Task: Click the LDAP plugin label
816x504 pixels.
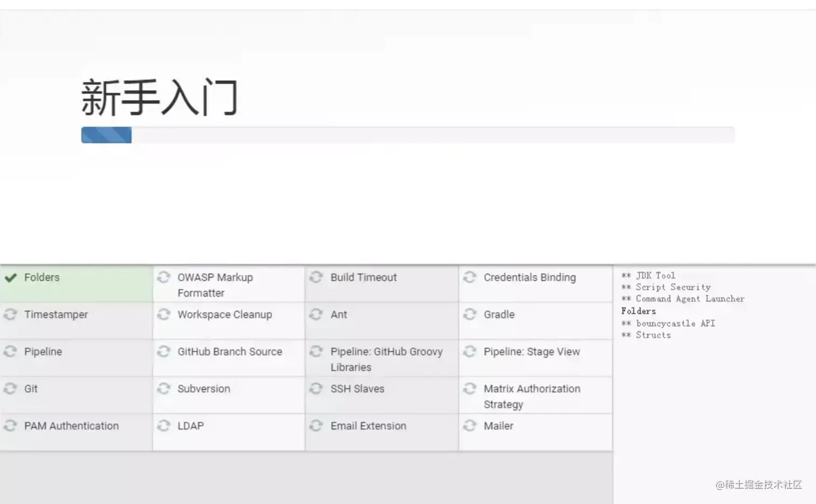Action: [191, 426]
